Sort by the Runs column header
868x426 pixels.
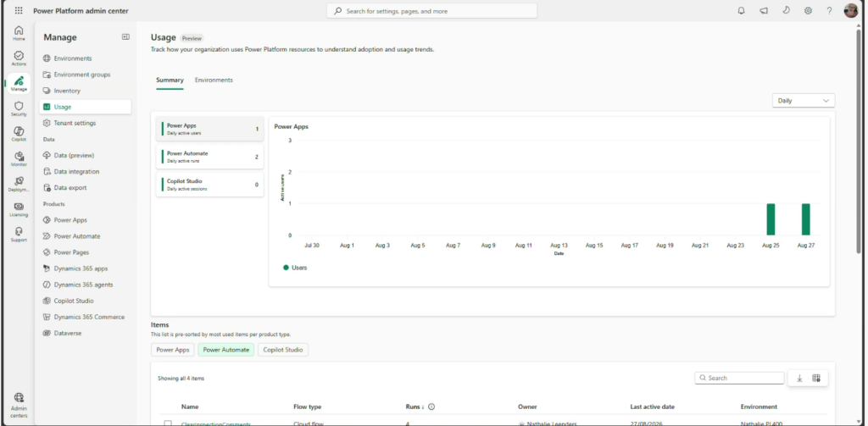coord(415,407)
